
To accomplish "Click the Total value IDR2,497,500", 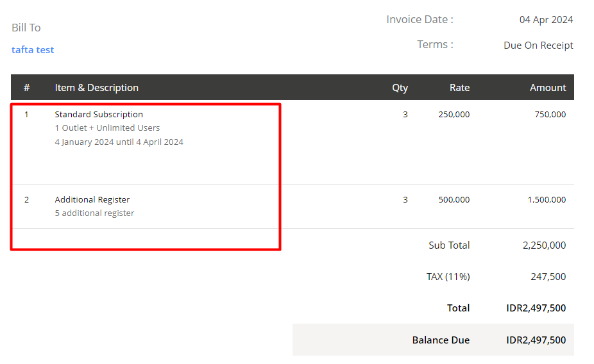I will pyautogui.click(x=536, y=308).
